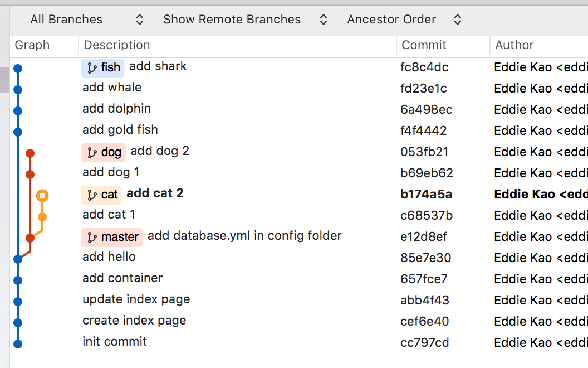Select the add gold fish commit

click(120, 130)
